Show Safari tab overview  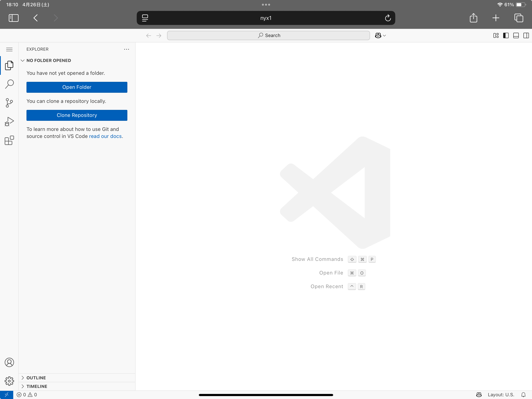click(x=519, y=18)
